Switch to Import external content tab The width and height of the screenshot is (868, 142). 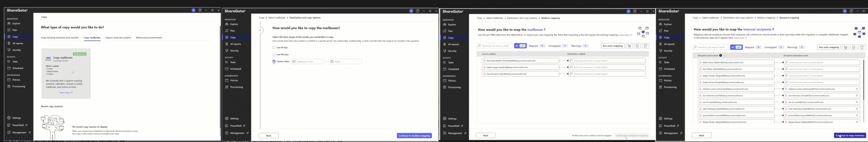tap(118, 38)
